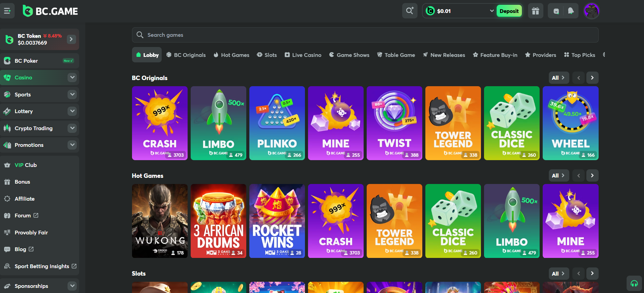Switch to the Slots tab

click(267, 55)
